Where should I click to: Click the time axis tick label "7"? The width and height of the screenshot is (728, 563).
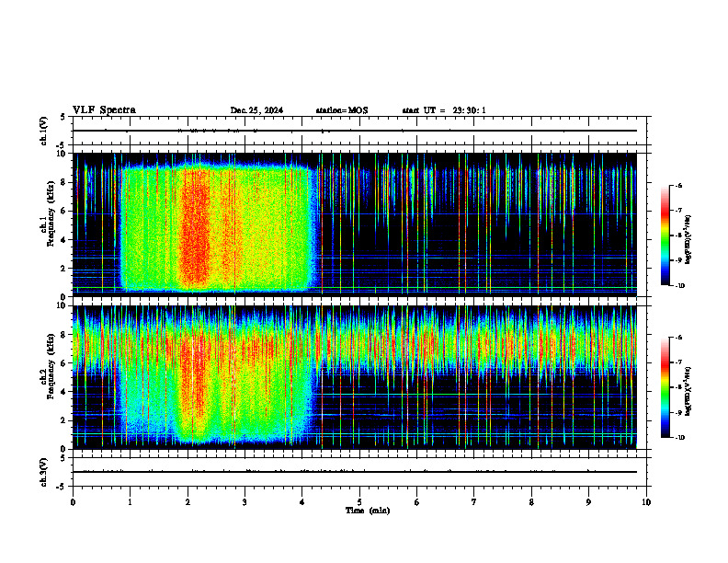474,502
